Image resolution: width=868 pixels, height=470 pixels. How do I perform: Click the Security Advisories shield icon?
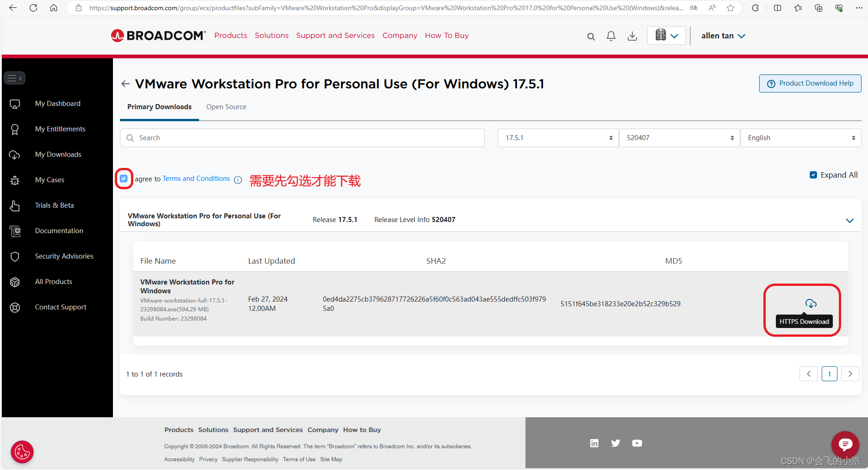click(15, 257)
